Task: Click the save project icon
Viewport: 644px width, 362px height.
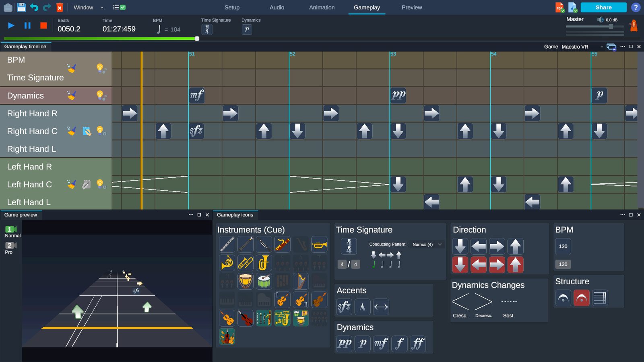Action: pyautogui.click(x=21, y=7)
